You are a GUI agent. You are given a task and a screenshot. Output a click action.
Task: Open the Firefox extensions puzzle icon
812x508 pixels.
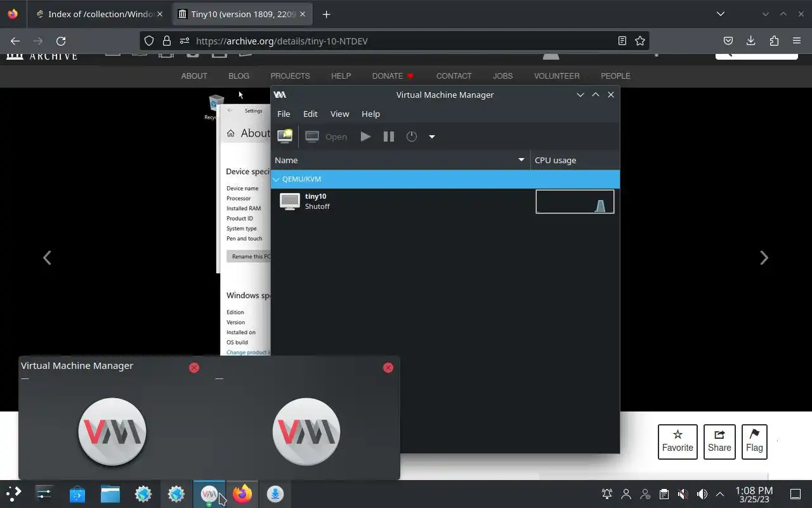click(774, 41)
